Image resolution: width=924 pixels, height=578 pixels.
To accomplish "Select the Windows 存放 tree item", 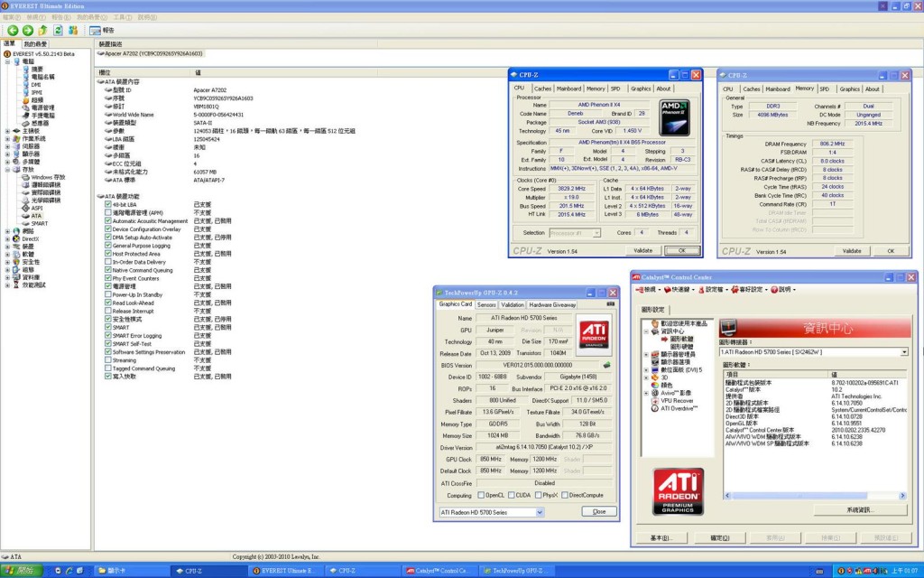I will 49,177.
